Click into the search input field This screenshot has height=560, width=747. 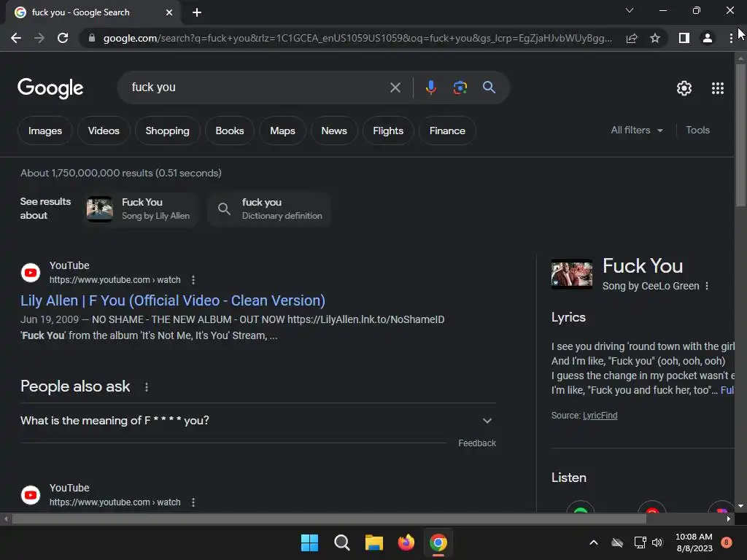(x=258, y=87)
